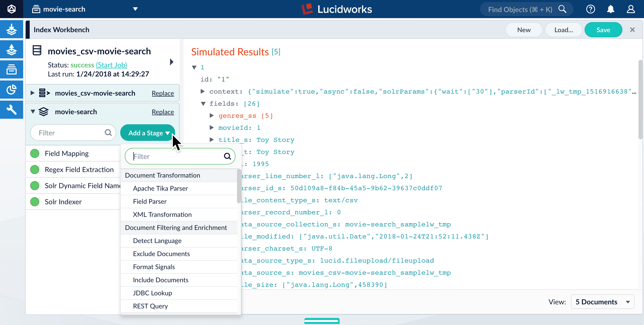Screen dimensions: 644x325
Task: Toggle the Field Mapping stage green indicator
Action: point(35,153)
